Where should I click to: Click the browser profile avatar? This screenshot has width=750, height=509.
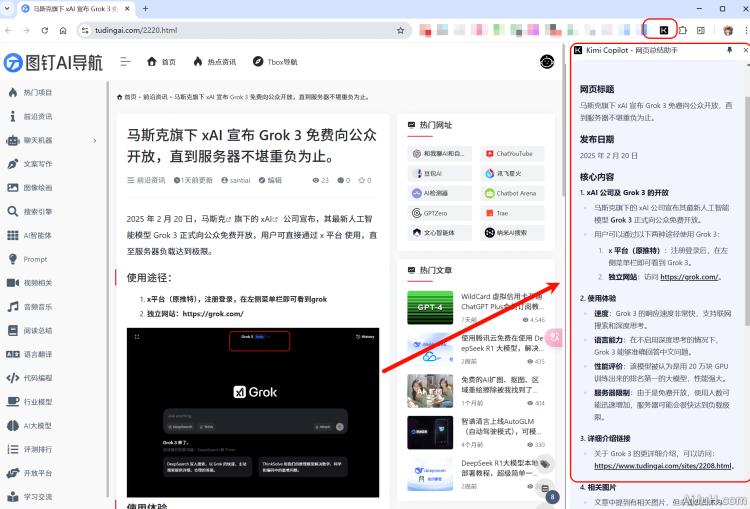tap(728, 30)
